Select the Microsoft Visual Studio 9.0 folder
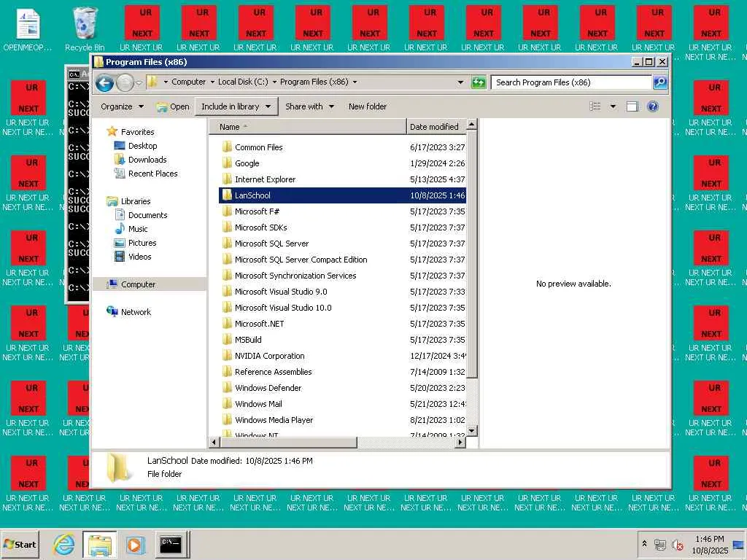747x560 pixels. [281, 292]
